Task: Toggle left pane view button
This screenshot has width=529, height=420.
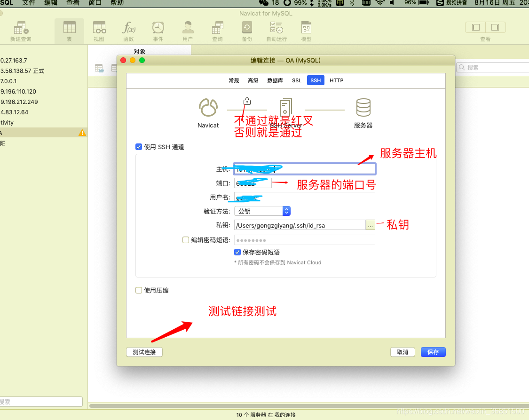Action: pyautogui.click(x=475, y=27)
